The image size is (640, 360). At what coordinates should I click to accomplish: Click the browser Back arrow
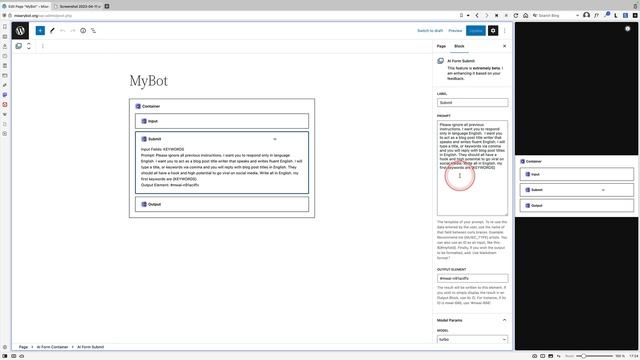[x=477, y=16]
